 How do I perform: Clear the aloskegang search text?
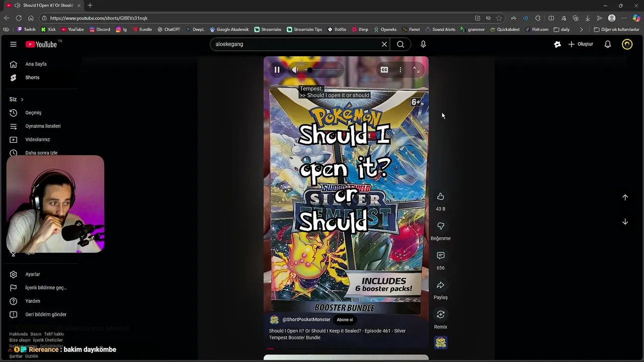(x=384, y=44)
